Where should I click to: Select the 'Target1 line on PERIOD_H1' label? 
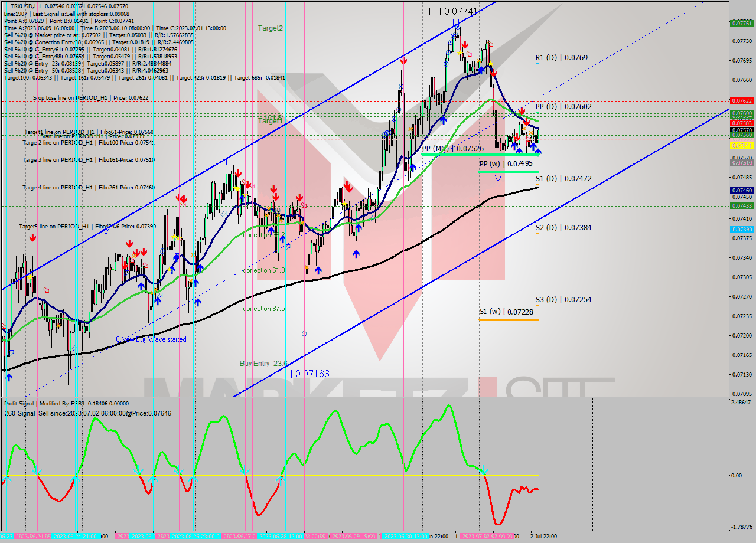coord(89,132)
